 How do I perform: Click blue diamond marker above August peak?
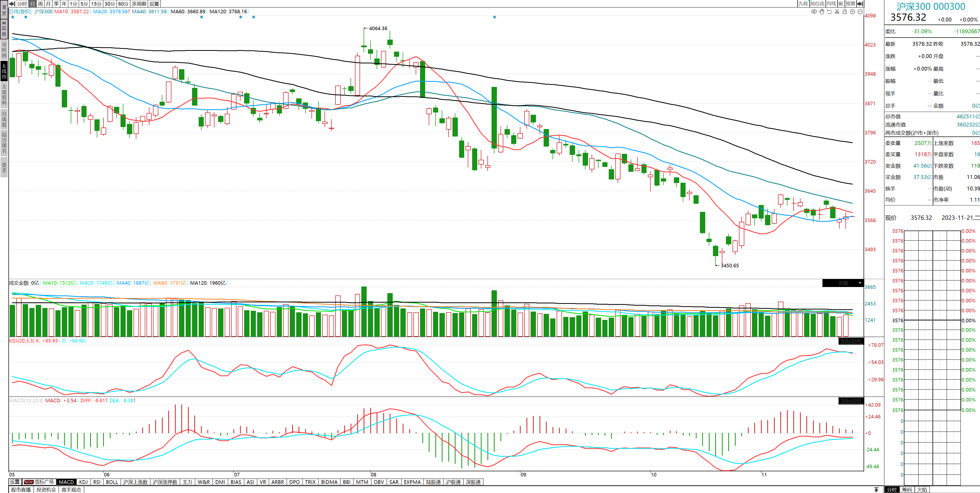tap(494, 17)
